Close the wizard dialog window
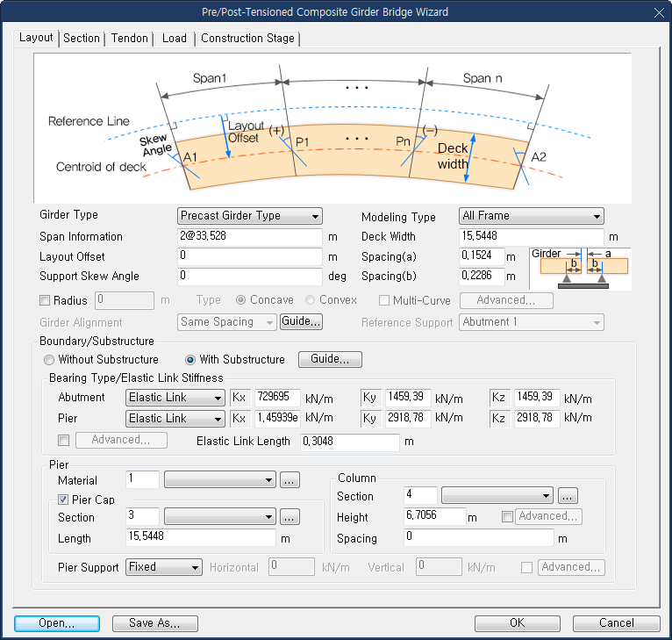 tap(658, 12)
